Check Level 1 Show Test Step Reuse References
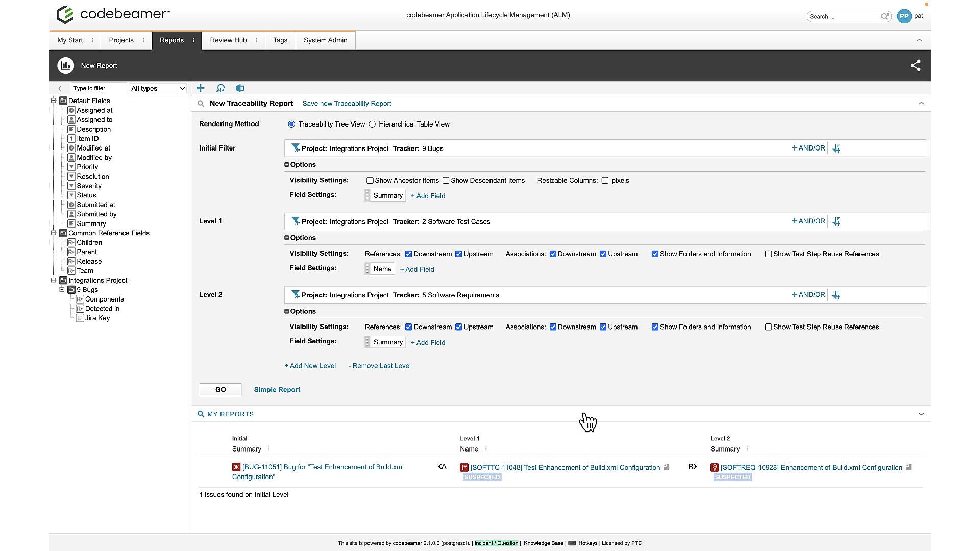 768,254
